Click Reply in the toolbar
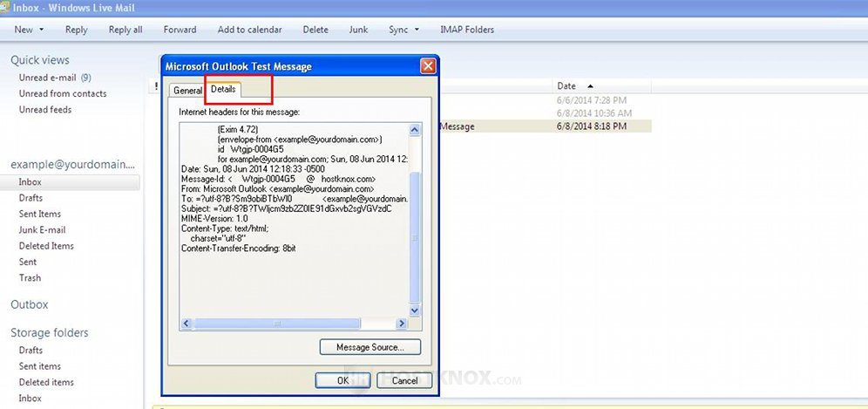 77,30
